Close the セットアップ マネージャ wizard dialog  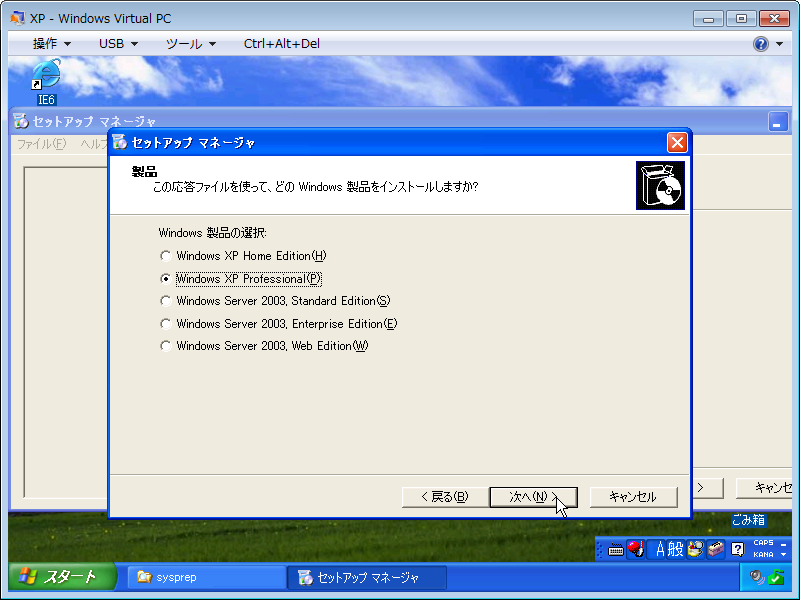coord(677,143)
